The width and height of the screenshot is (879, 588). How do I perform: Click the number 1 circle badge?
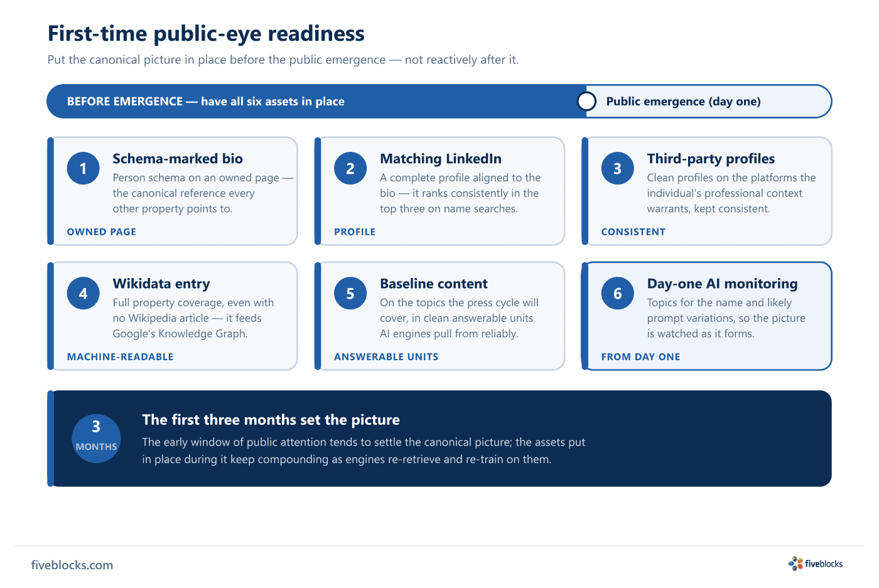pos(83,168)
